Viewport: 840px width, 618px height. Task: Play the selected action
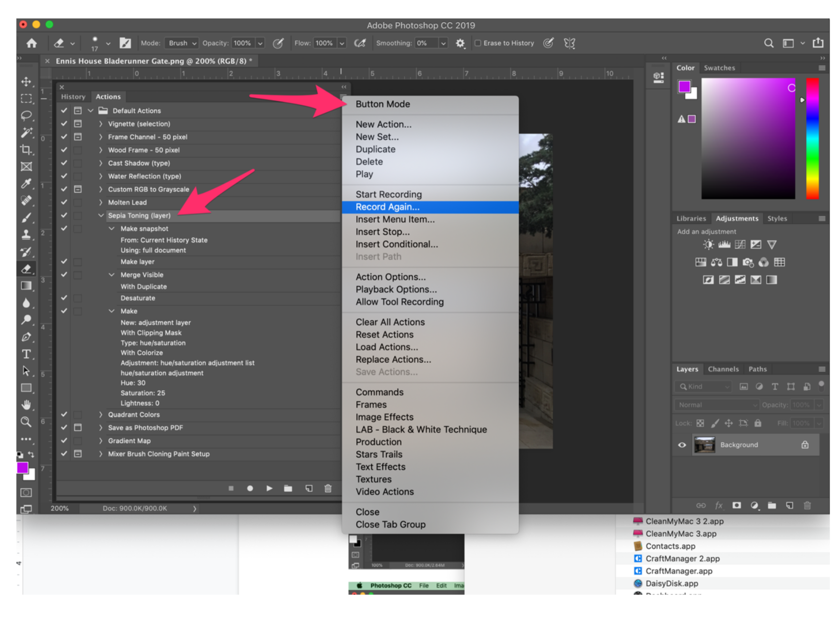pyautogui.click(x=269, y=488)
